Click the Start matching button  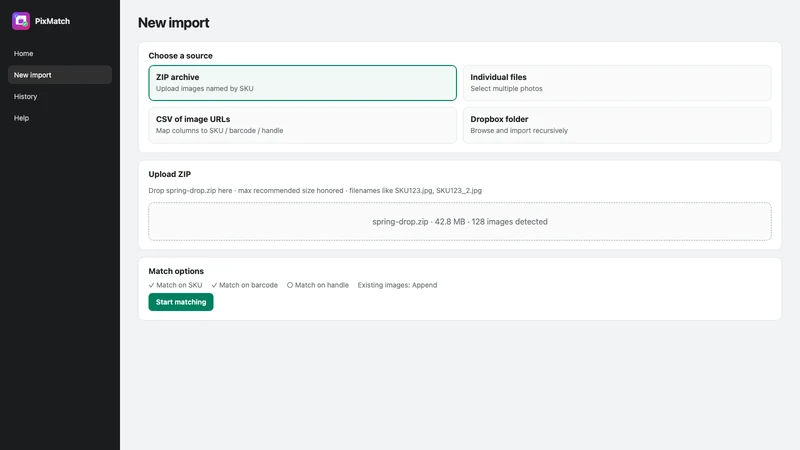click(181, 302)
